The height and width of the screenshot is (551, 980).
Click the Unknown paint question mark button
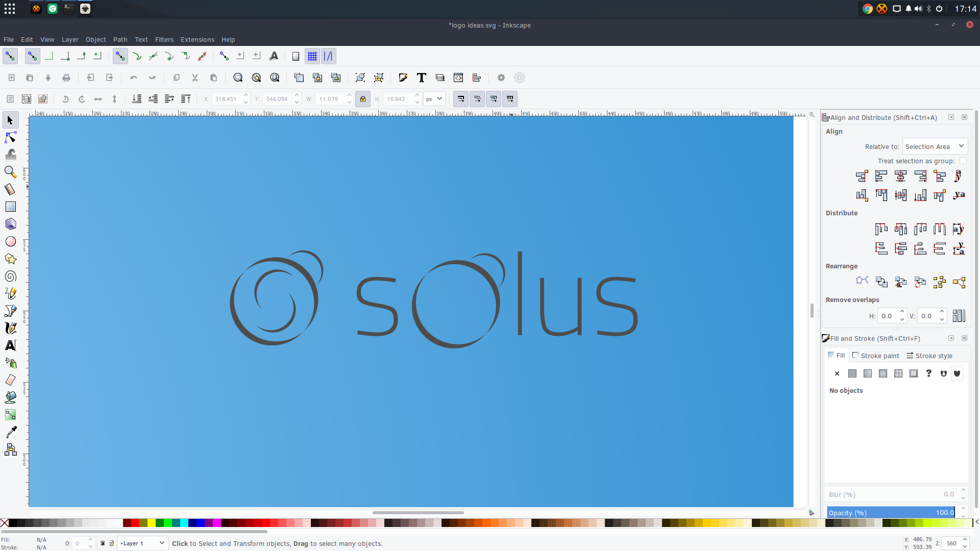pos(929,373)
